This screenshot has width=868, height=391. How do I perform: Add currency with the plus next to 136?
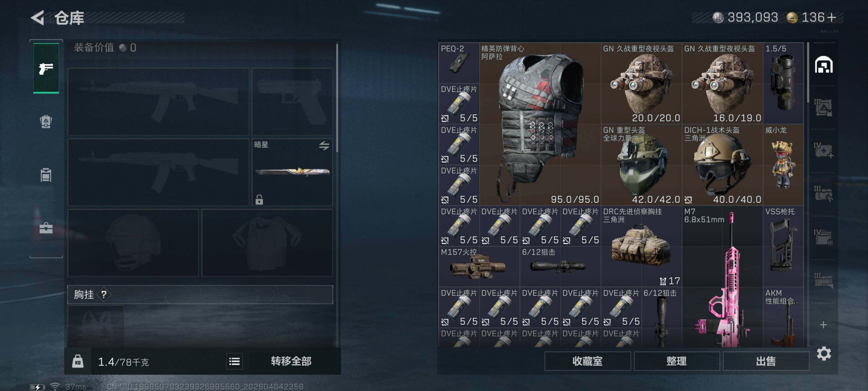point(831,17)
